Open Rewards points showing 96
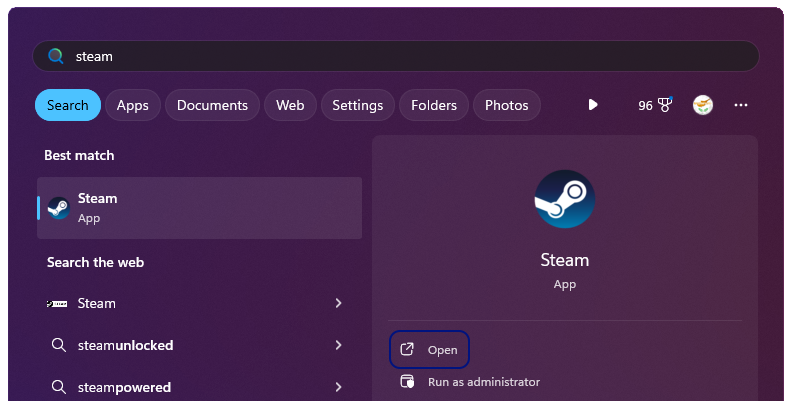 (x=655, y=105)
